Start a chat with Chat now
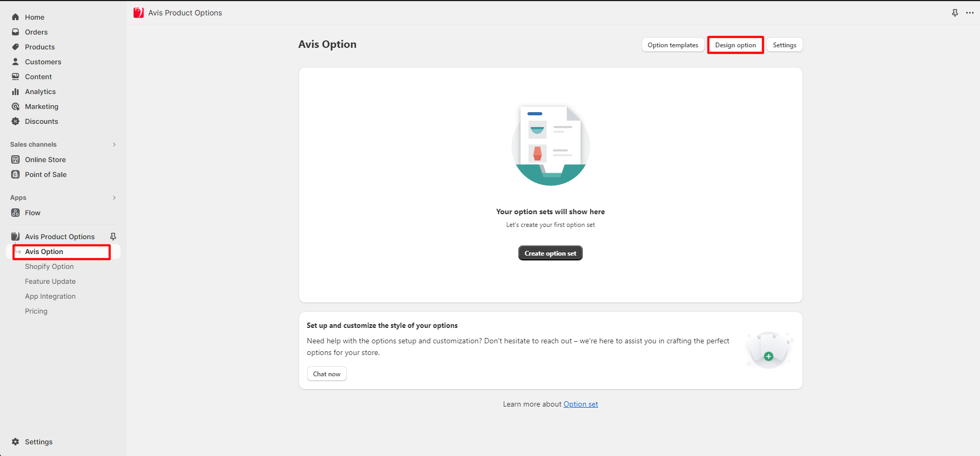This screenshot has height=456, width=980. (x=327, y=374)
